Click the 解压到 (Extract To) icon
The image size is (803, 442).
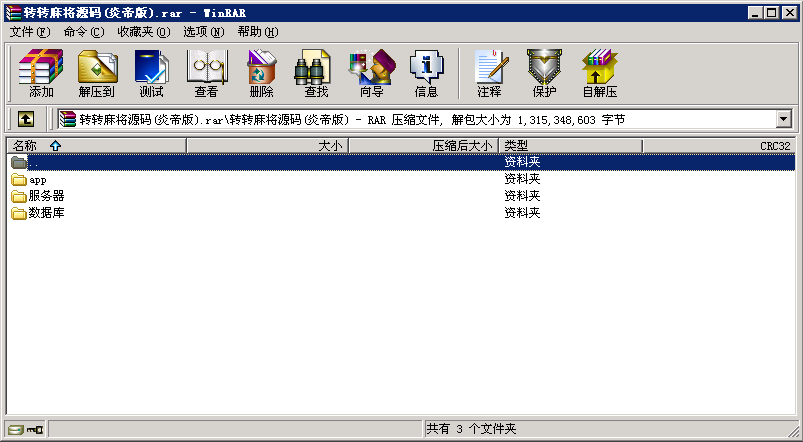coord(97,72)
